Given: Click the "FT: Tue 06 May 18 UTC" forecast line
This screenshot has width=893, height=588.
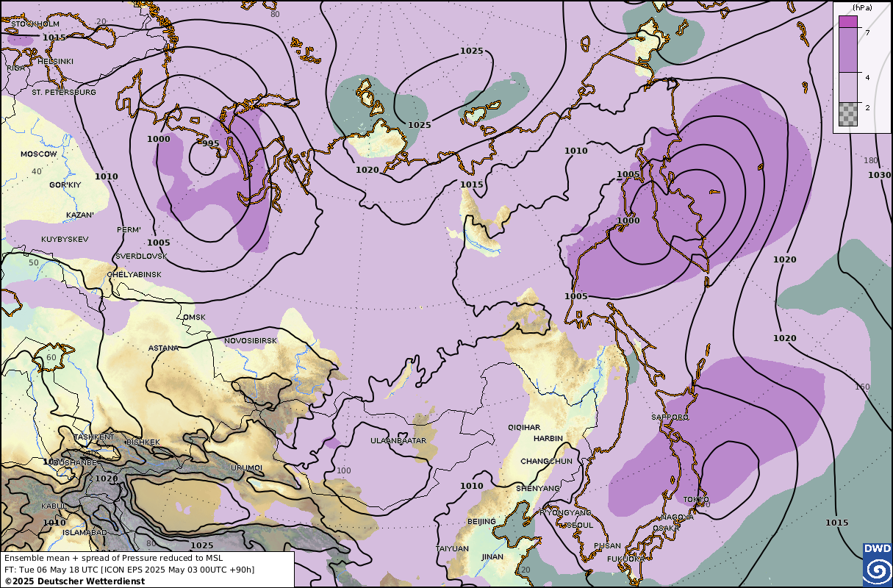Looking at the screenshot, I should click(129, 570).
